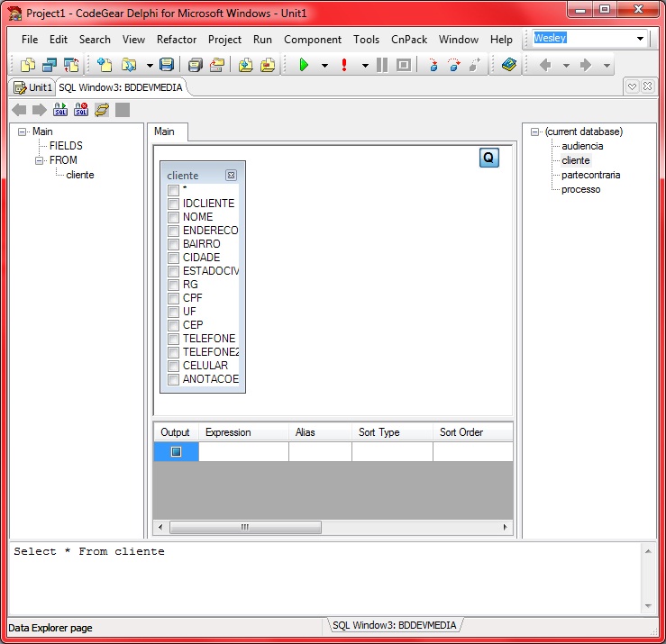Click the Q button in query designer

pyautogui.click(x=488, y=158)
